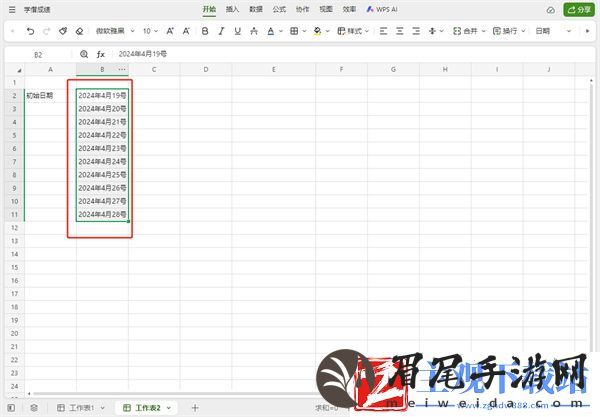Click the redo arrow icon
Screen dimensions: 600x417
point(47,31)
